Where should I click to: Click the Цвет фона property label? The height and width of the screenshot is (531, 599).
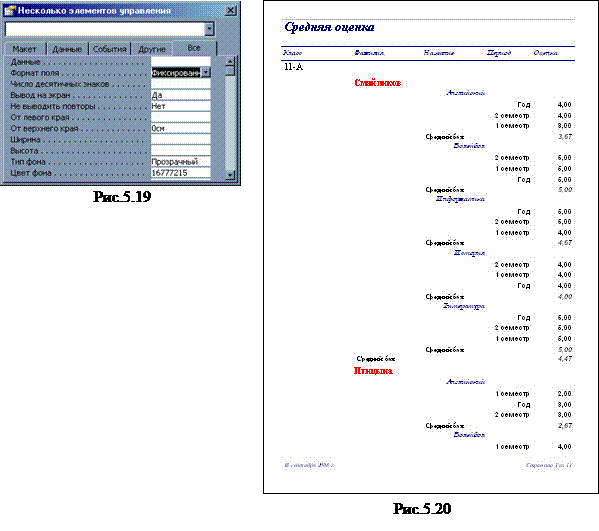point(31,173)
